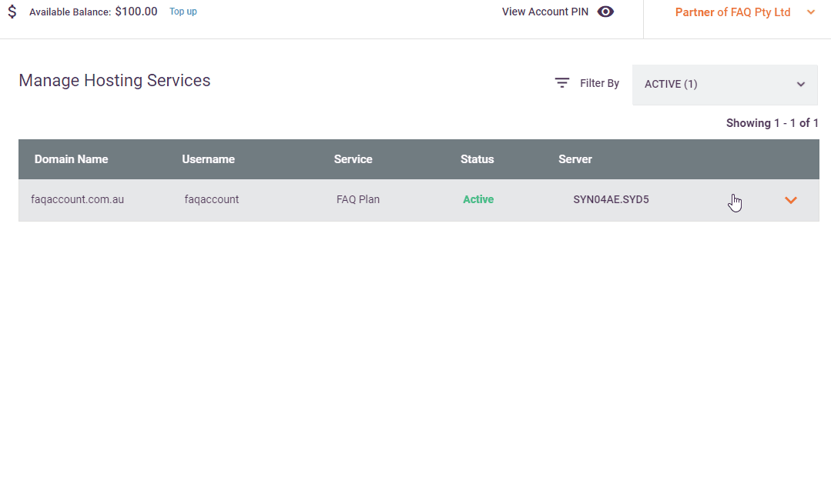Click the Filter By label
831x504 pixels.
pos(599,83)
